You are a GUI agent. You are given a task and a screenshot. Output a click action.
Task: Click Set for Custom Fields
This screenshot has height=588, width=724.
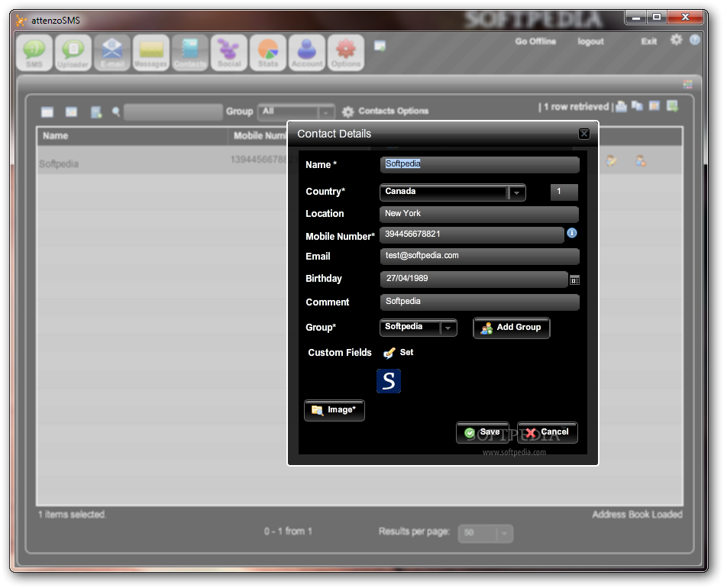(399, 353)
